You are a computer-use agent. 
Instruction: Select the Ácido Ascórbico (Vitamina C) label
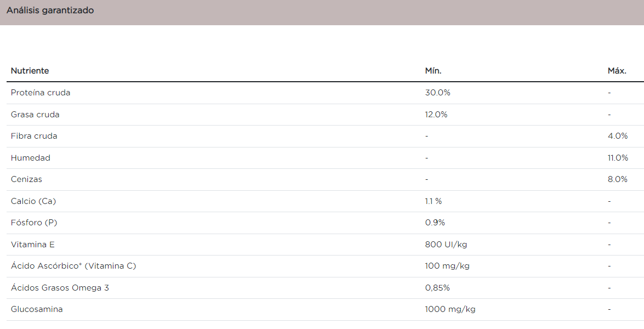point(73,266)
